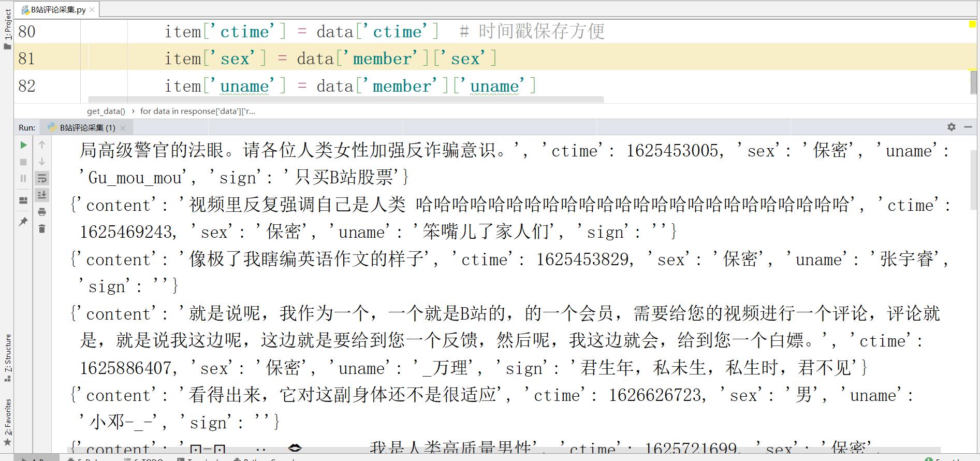Click the 'Run:' panel label
Screen dimensions: 980x461
tap(27, 127)
